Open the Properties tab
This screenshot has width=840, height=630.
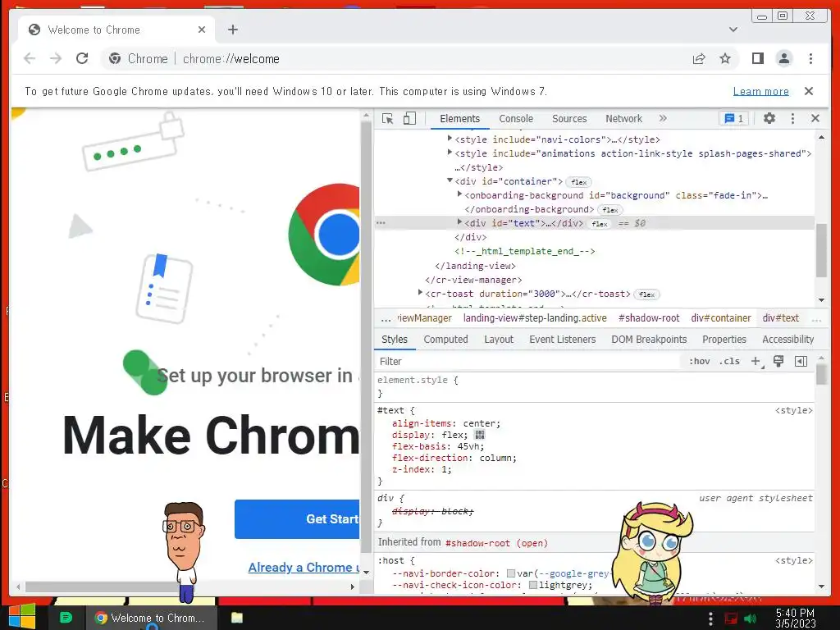click(x=724, y=339)
